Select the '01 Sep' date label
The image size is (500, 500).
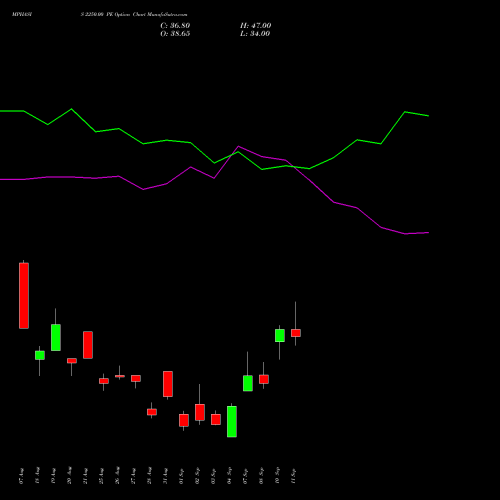[x=181, y=476]
